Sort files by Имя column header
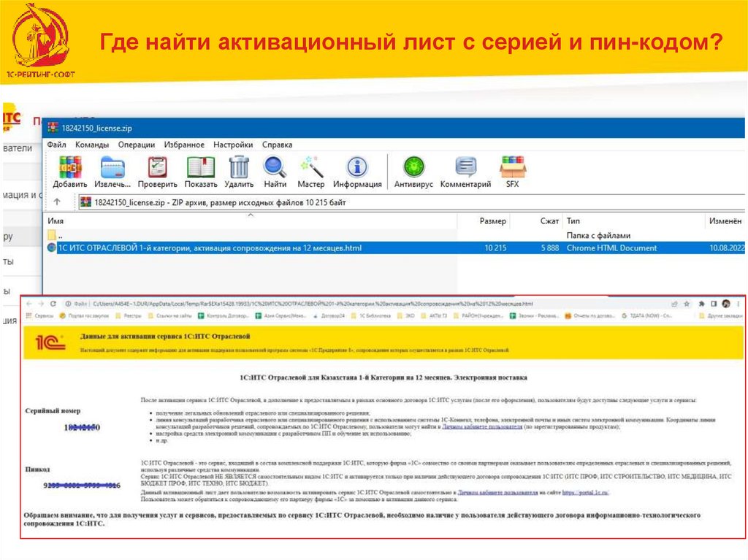 251,220
